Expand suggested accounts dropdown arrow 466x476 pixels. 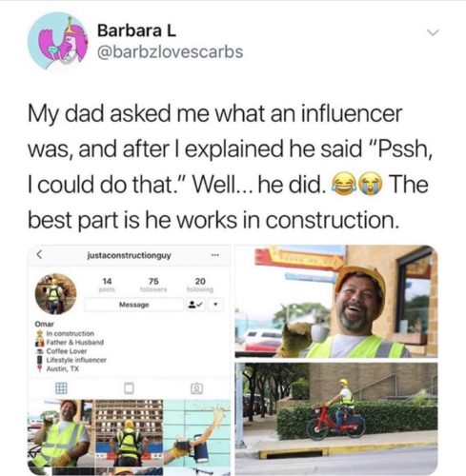[x=216, y=305]
